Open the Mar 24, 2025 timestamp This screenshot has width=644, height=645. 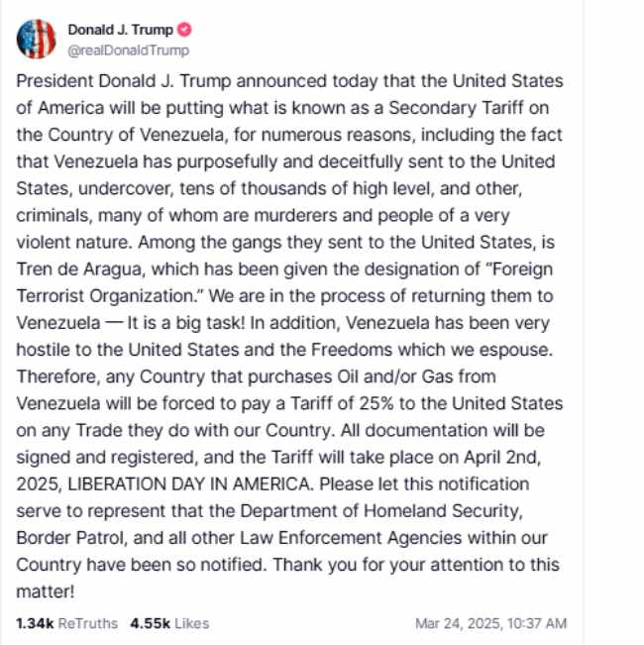coord(491,623)
